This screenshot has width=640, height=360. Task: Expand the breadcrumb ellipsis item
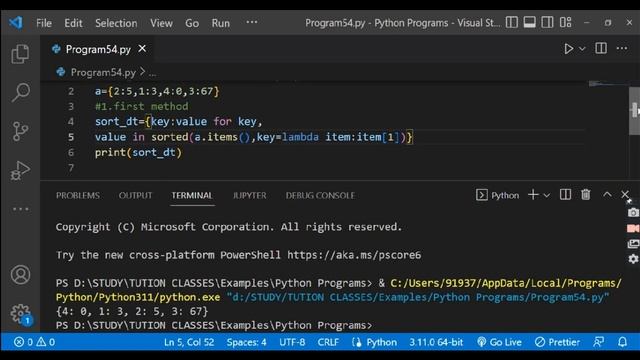(152, 73)
